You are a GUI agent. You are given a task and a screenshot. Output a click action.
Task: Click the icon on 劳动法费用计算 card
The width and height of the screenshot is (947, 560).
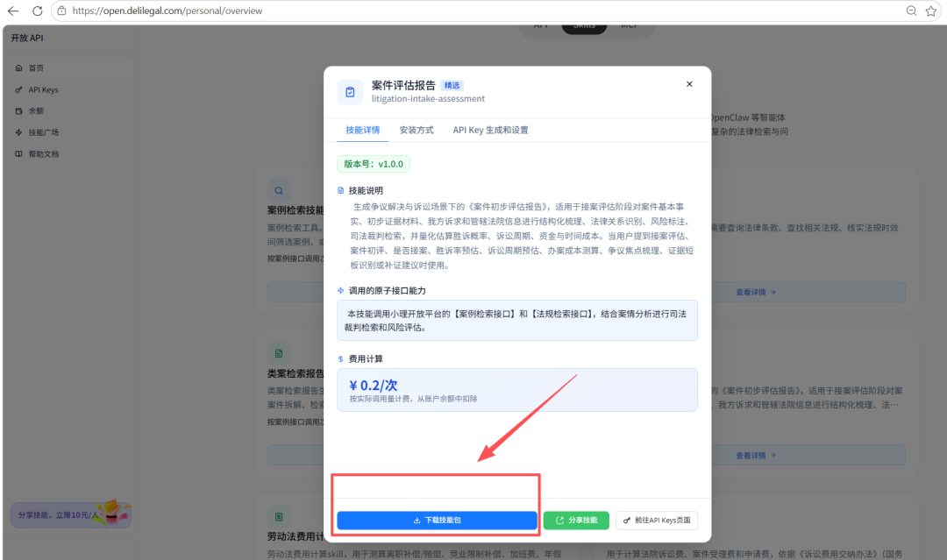[x=279, y=516]
